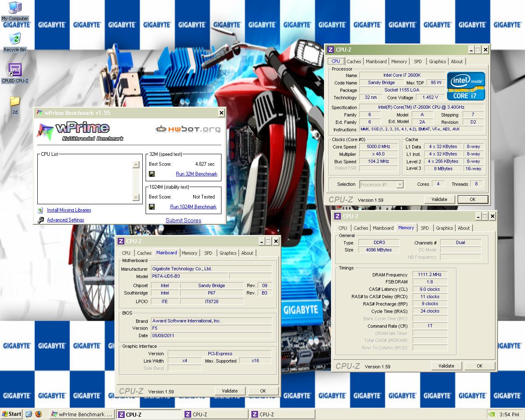525x420 pixels.
Task: Open the My Computer desktop icon
Action: 15,11
